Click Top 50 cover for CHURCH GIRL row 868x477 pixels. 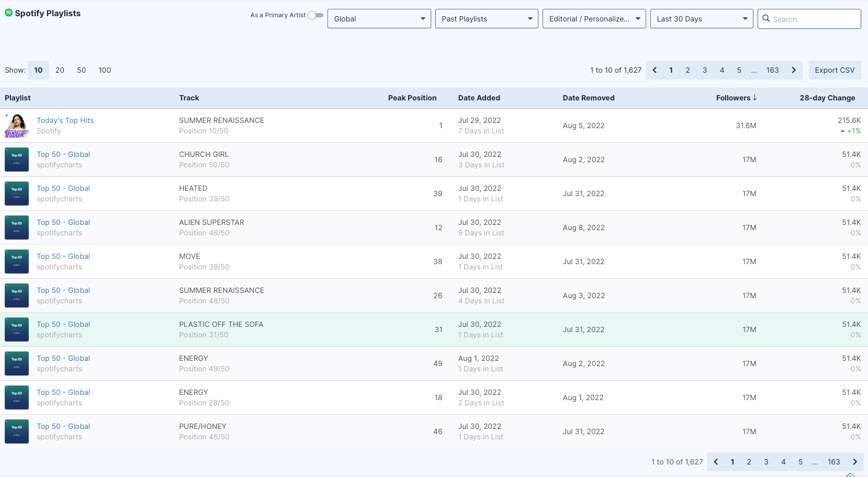(x=17, y=160)
